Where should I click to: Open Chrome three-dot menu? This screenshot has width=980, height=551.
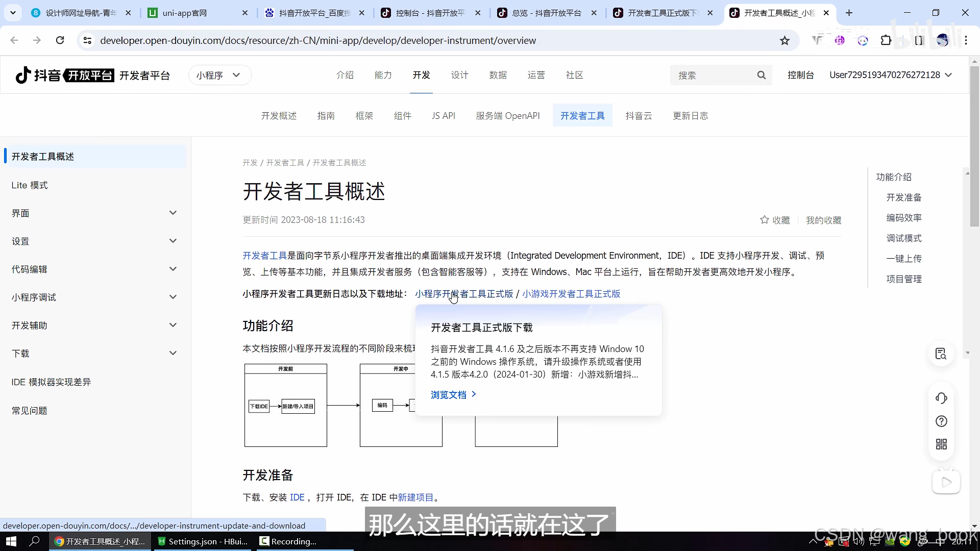click(966, 40)
